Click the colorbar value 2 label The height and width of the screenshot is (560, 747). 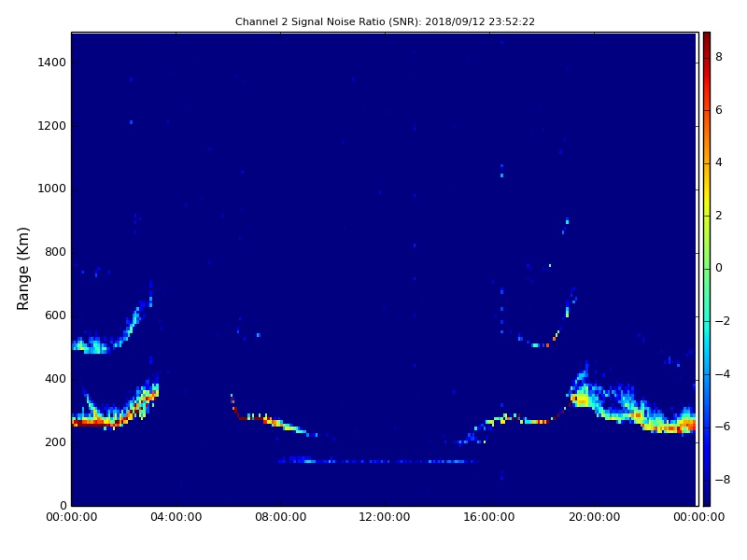pyautogui.click(x=719, y=216)
